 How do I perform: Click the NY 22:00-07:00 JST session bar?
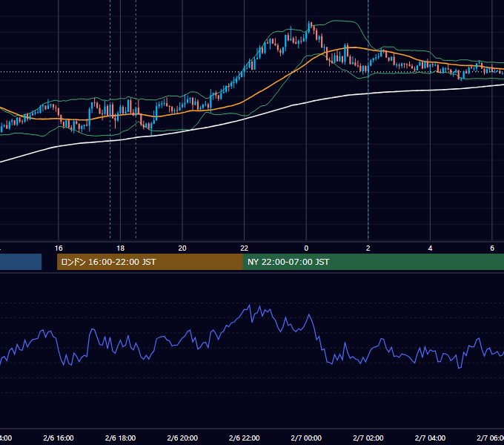pyautogui.click(x=373, y=262)
